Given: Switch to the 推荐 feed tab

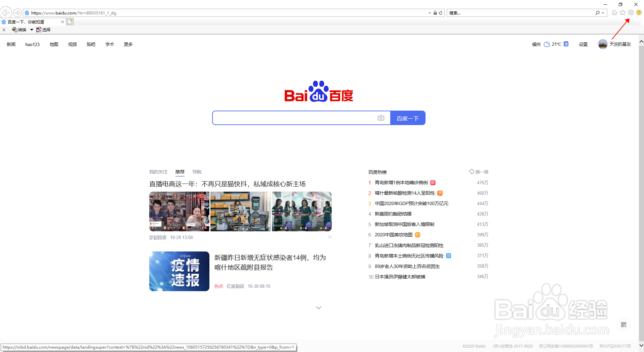Looking at the screenshot, I should click(x=180, y=172).
